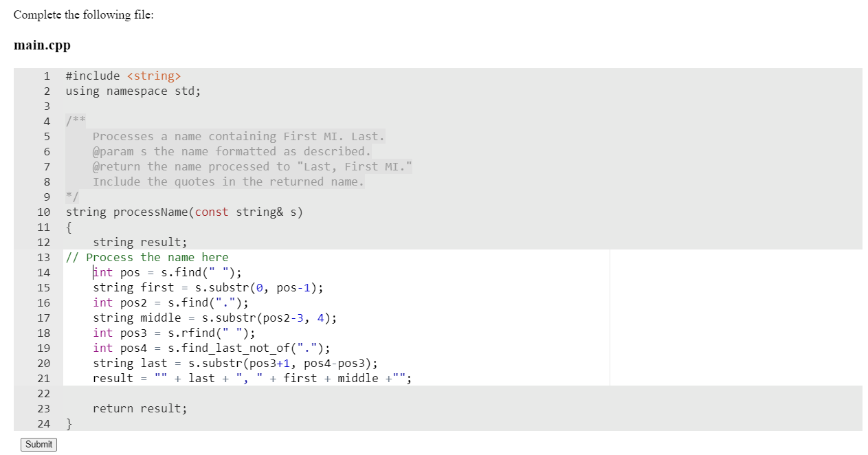The image size is (868, 455).
Task: Click line 14 containing s.find(" ")
Action: coord(168,272)
